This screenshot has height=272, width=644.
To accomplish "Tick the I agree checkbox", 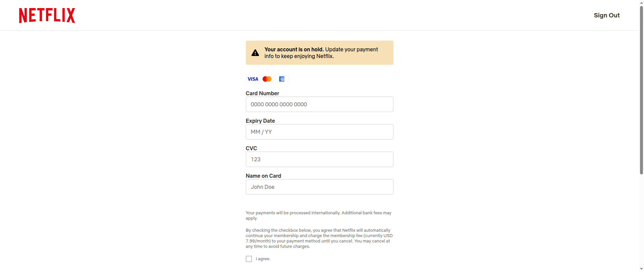I will (x=249, y=259).
